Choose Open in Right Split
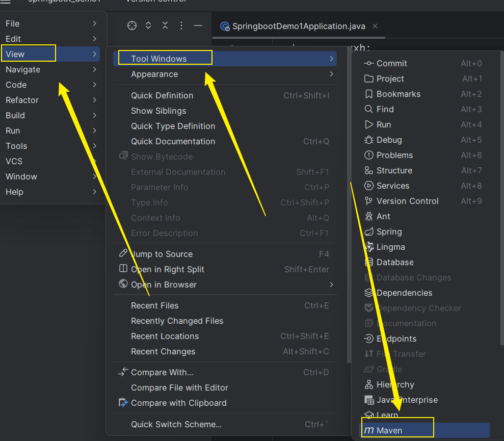This screenshot has width=504, height=441. [225, 269]
